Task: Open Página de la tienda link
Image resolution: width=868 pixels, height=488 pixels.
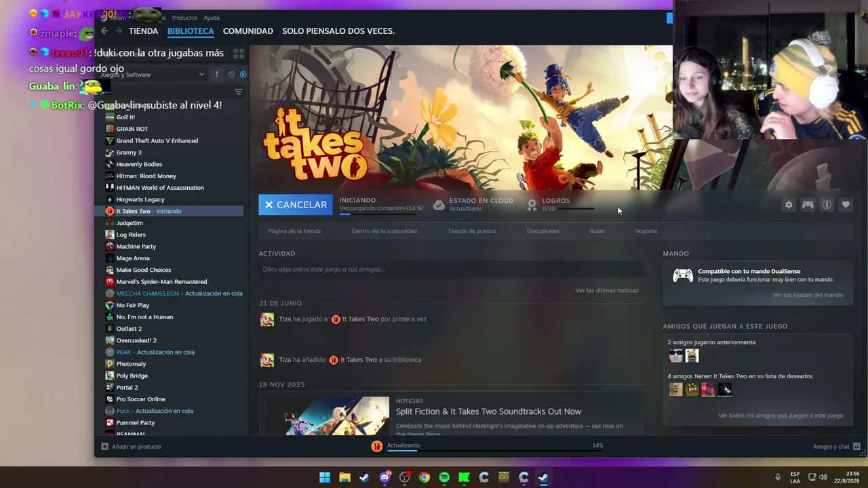Action: 294,231
